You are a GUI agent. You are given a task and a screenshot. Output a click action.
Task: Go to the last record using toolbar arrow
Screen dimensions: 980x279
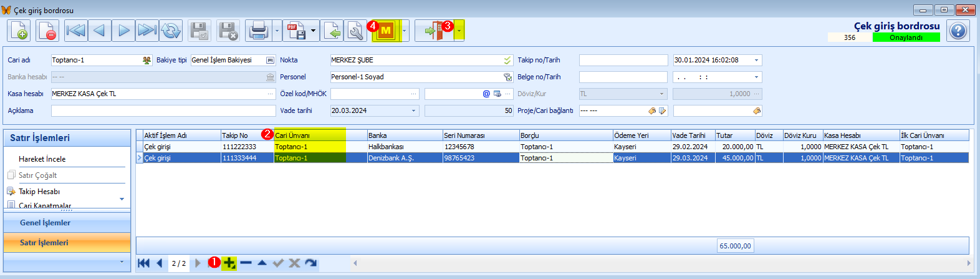click(147, 31)
